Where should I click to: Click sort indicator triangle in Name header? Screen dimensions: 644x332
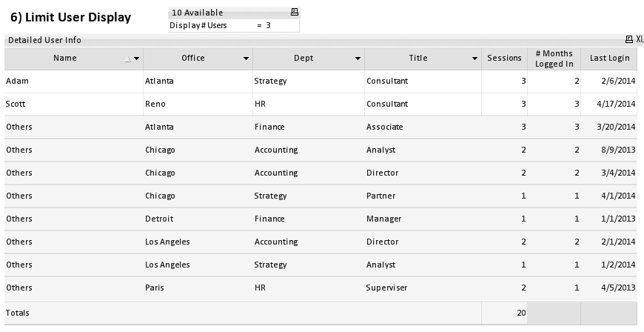tap(127, 59)
